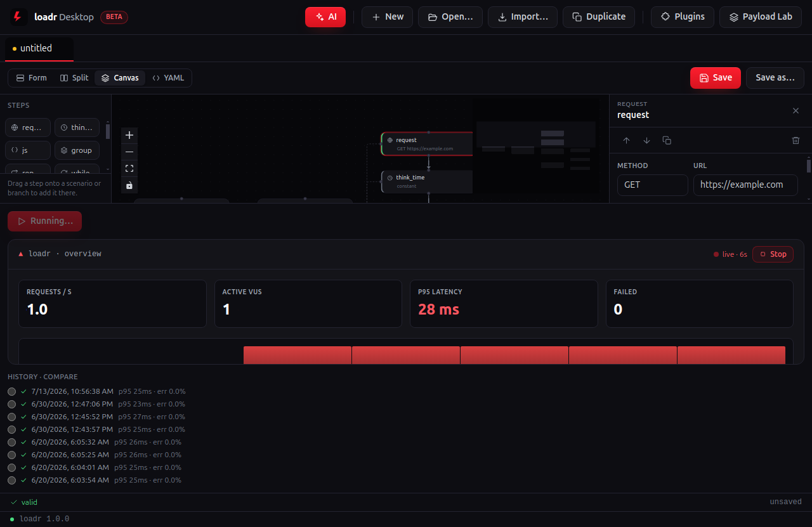
Task: Select the request node on canvas
Action: (x=427, y=143)
